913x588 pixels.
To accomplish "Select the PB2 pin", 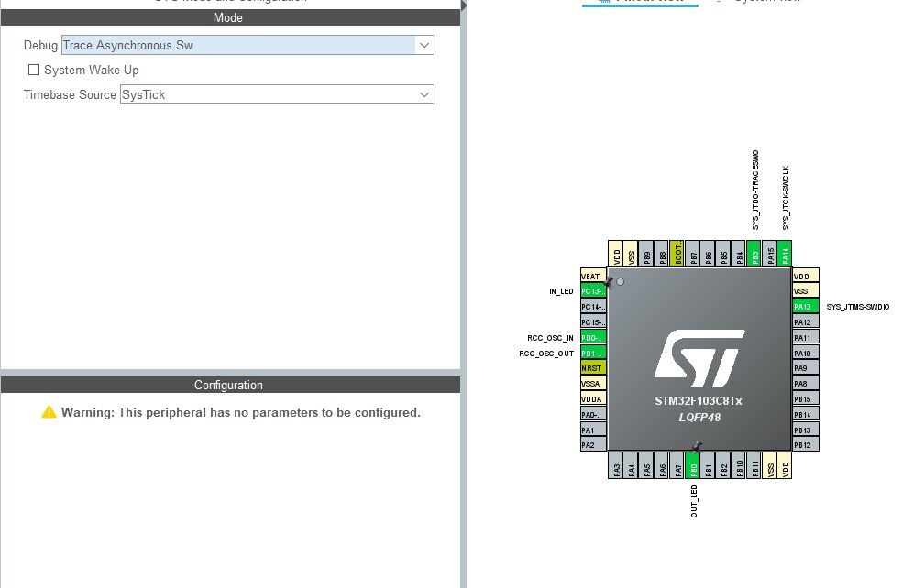I will (x=723, y=466).
